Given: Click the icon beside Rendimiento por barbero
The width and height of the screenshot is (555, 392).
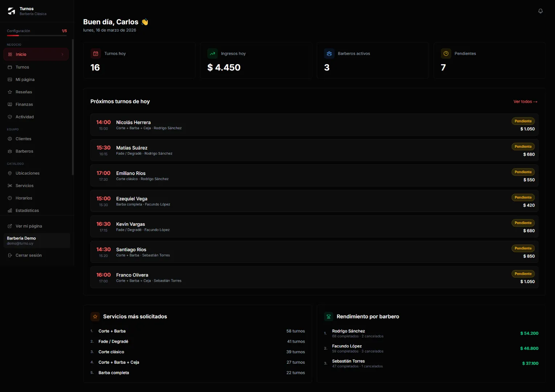Looking at the screenshot, I should [x=328, y=317].
